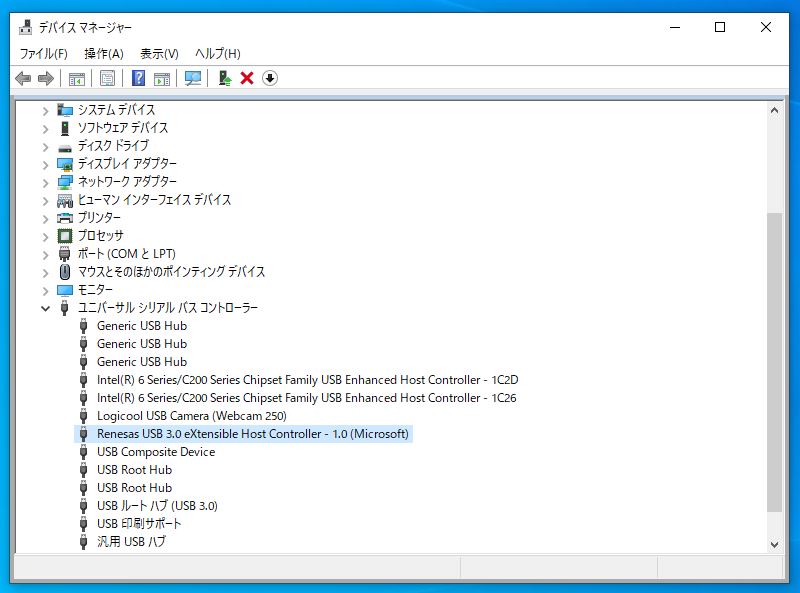This screenshot has width=800, height=593.
Task: Open the ヘルプ(H) menu
Action: click(x=217, y=54)
